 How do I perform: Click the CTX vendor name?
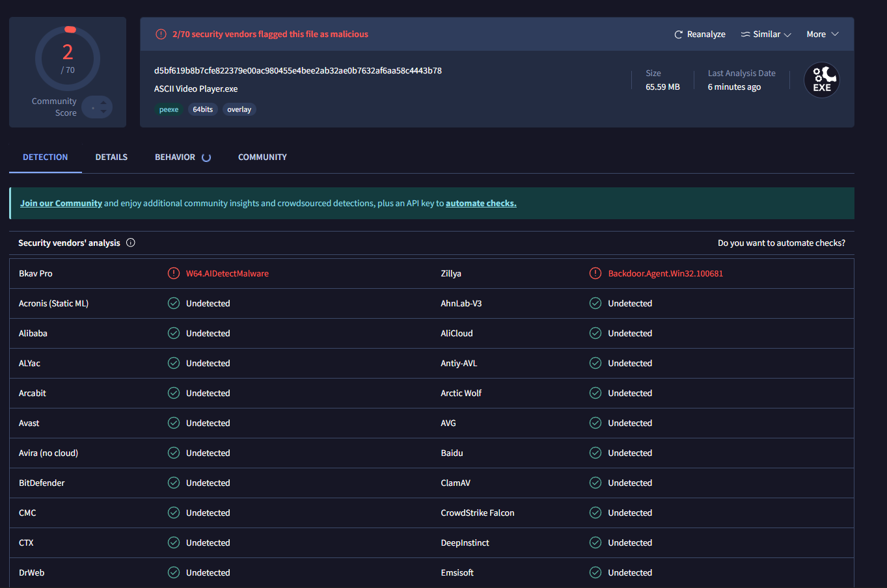[x=26, y=543]
